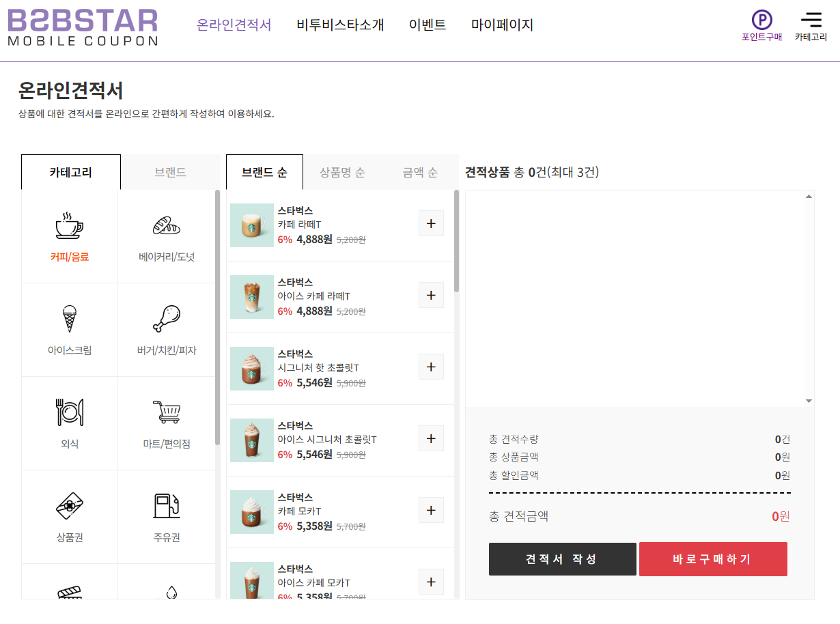The width and height of the screenshot is (840, 624).
Task: Add 스타벅스 카페 라떼T with plus button
Action: point(431,223)
